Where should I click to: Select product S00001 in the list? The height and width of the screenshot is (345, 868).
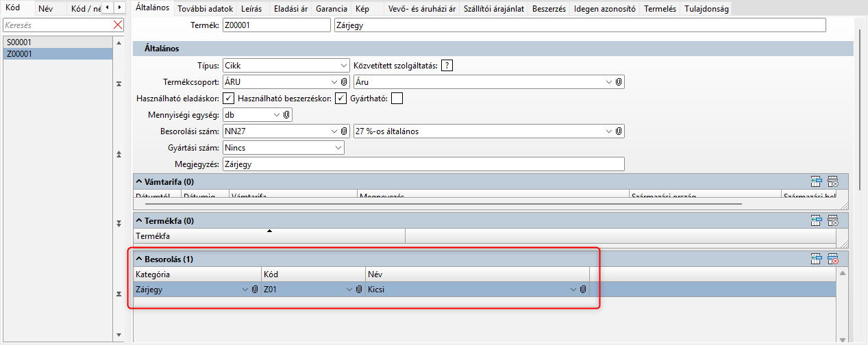(56, 42)
